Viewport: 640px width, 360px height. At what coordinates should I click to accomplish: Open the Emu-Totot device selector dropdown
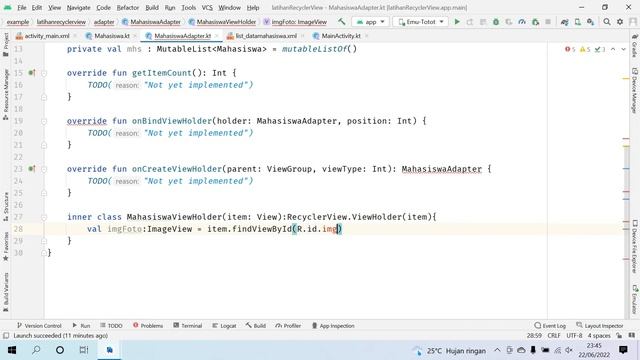[420, 22]
